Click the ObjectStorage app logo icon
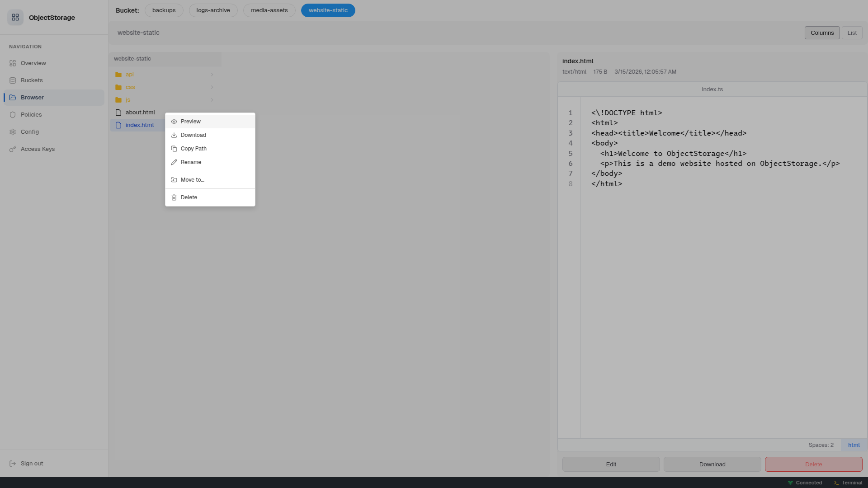 [x=15, y=17]
